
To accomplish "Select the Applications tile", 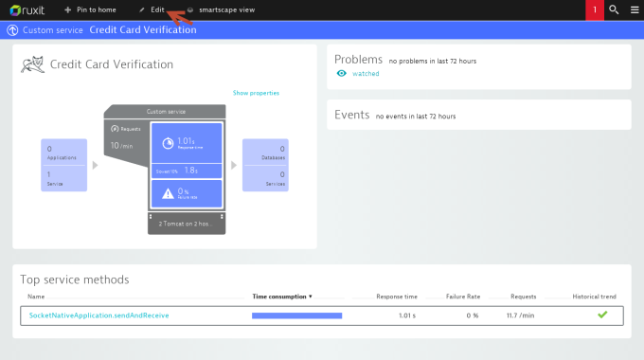I will [63, 153].
